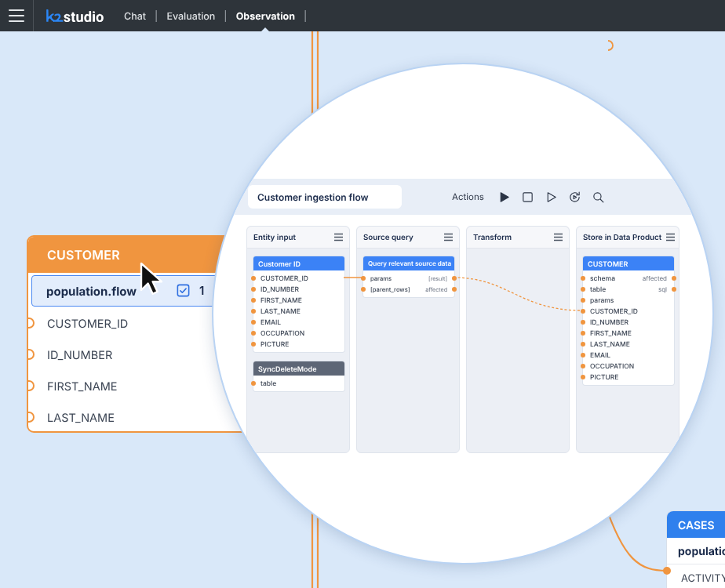
Task: Click sql output port in CUSTOMER store actor
Action: [x=674, y=289]
